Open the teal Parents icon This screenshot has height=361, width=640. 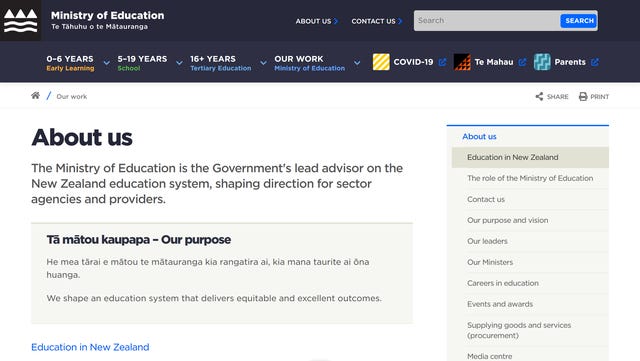click(x=542, y=62)
